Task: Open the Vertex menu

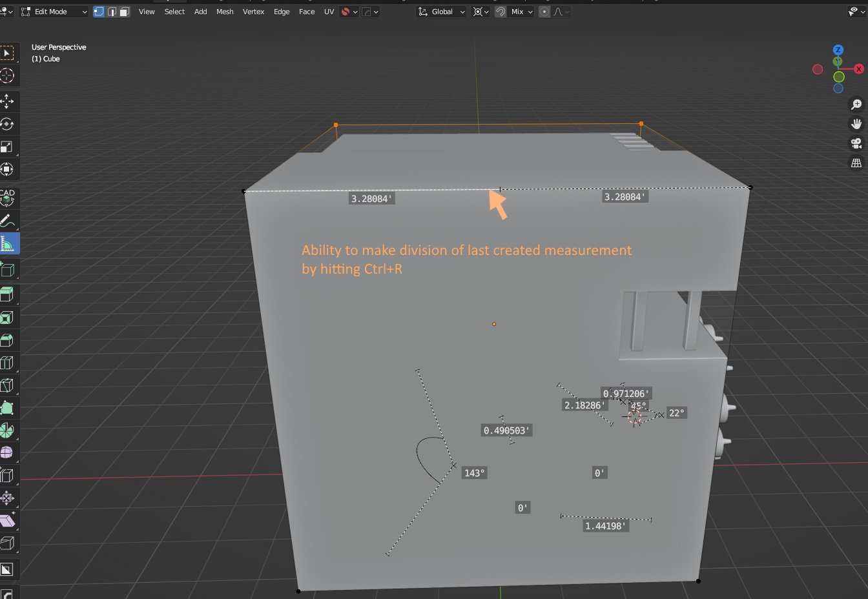Action: 253,12
